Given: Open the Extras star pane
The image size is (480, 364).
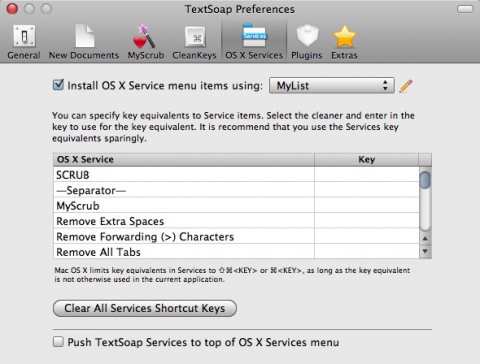Looking at the screenshot, I should click(x=344, y=42).
